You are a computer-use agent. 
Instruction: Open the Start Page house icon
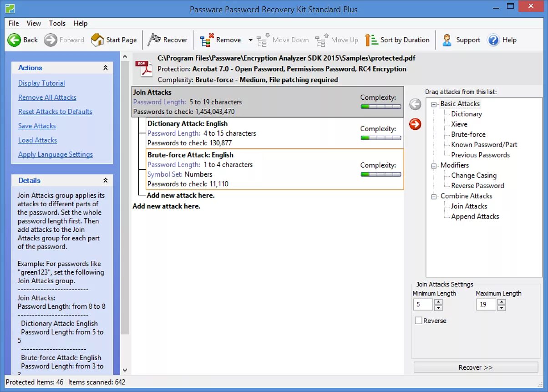(x=97, y=40)
